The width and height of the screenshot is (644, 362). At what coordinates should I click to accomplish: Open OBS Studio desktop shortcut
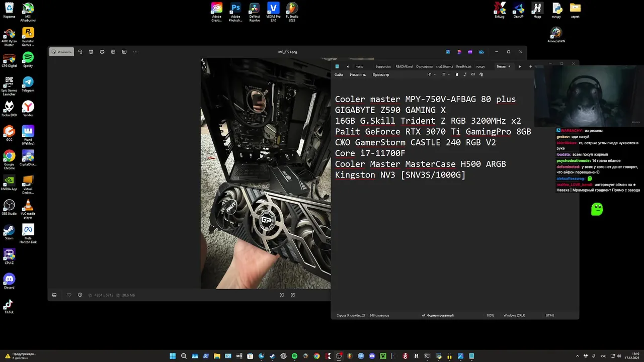click(9, 208)
